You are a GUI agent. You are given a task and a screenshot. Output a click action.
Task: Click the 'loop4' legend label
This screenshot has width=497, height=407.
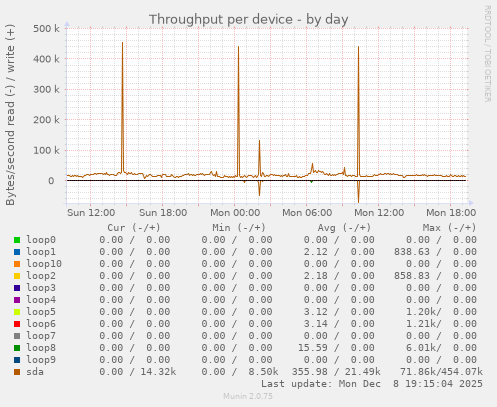[41, 300]
